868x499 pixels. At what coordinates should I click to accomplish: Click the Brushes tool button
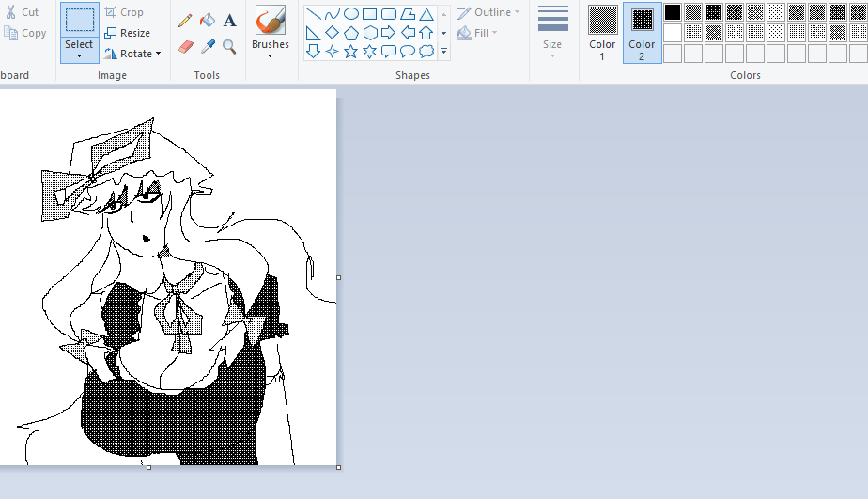(x=271, y=21)
